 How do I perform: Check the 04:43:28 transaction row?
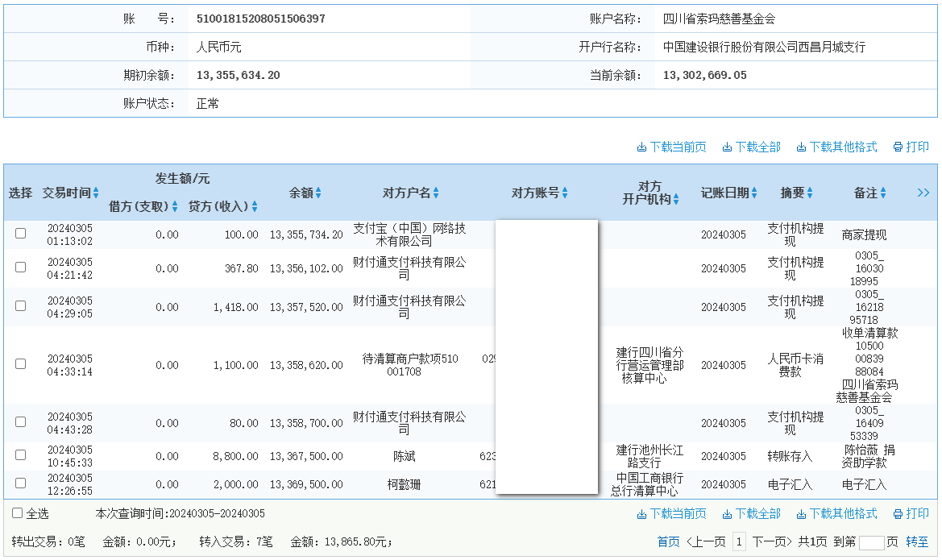pyautogui.click(x=20, y=421)
